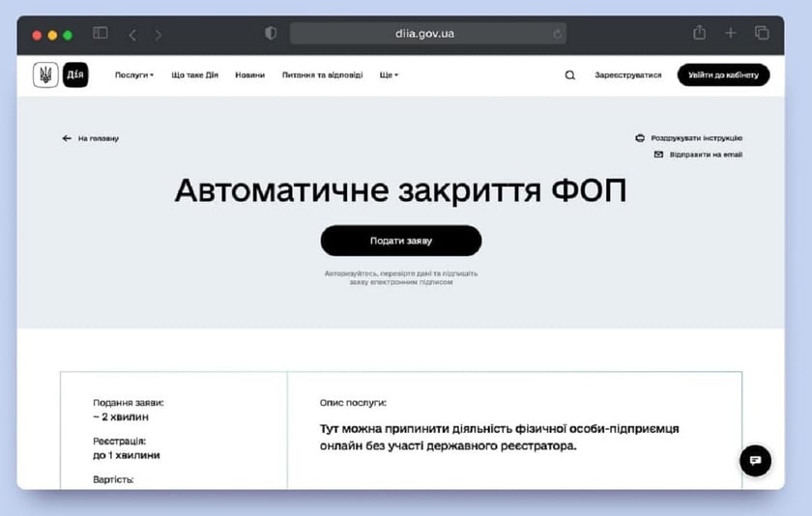812x516 pixels.
Task: Click Роздрукувати інструкцію link
Action: click(x=695, y=138)
